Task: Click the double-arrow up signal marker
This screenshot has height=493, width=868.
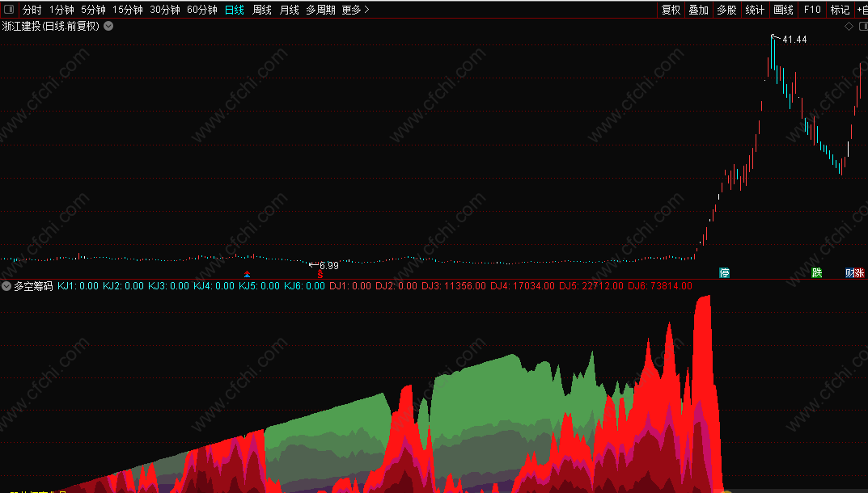Action: click(x=247, y=275)
